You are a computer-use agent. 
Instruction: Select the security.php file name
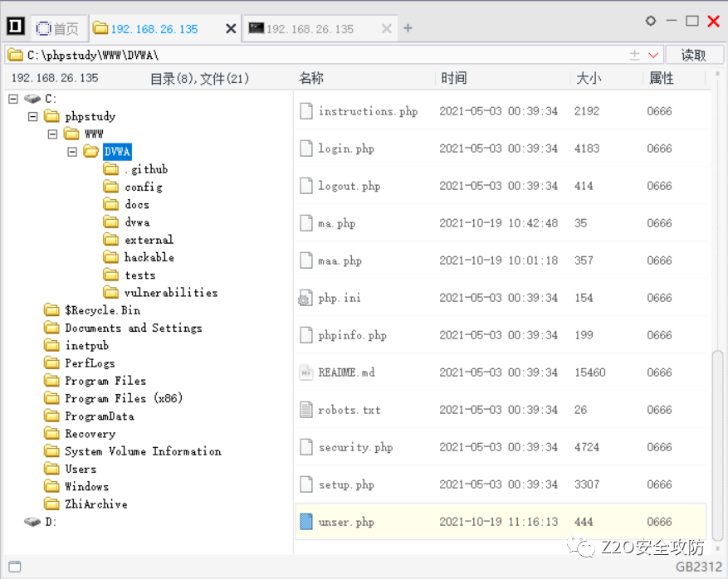(x=355, y=447)
